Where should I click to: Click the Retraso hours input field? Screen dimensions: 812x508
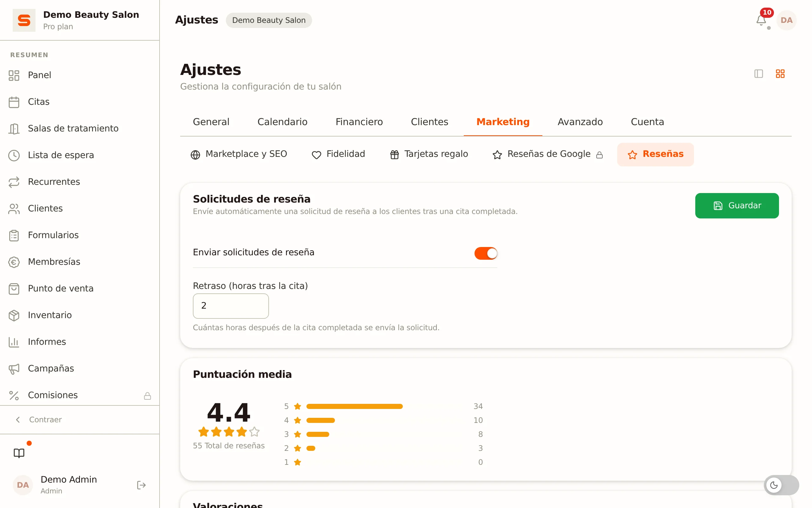231,306
